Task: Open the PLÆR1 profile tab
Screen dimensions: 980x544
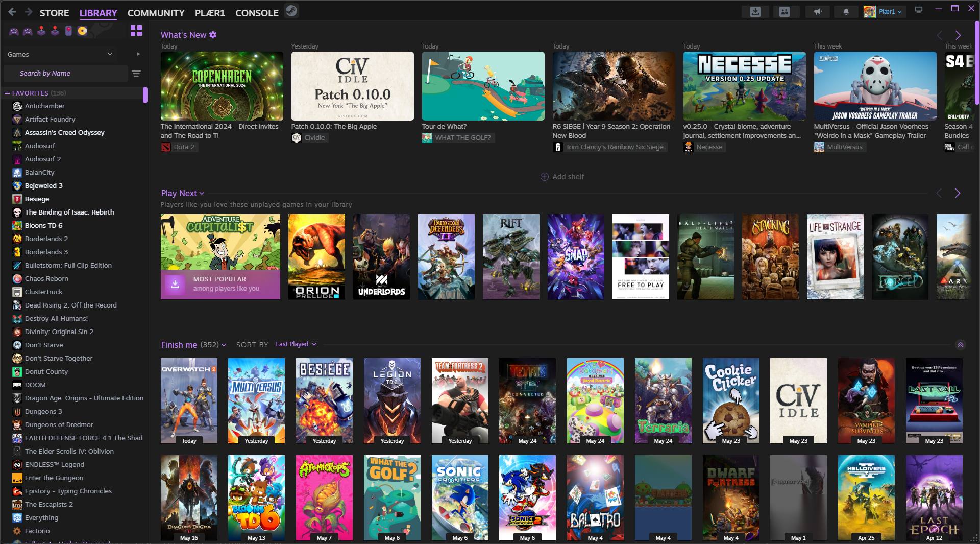Action: point(210,13)
